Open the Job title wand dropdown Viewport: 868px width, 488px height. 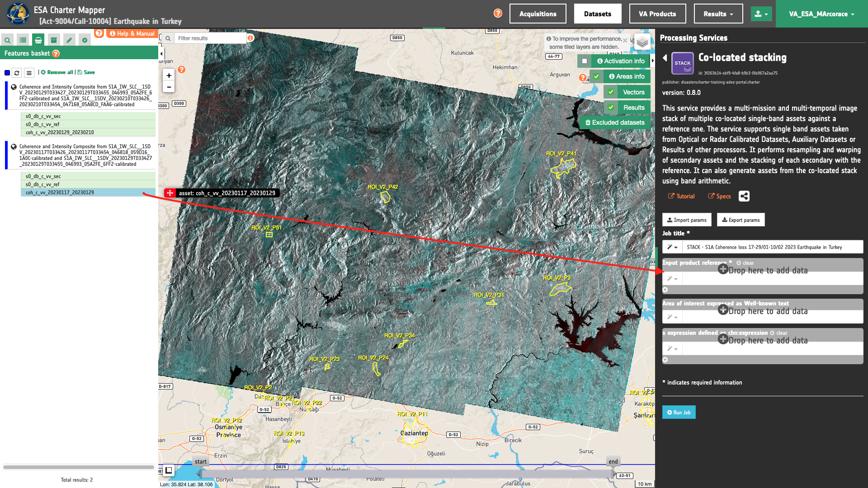[x=672, y=247]
